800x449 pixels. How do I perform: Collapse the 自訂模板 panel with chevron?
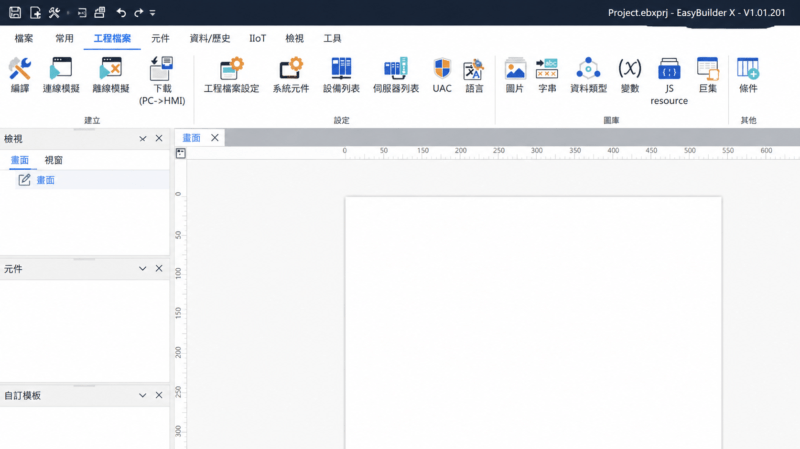(x=143, y=395)
